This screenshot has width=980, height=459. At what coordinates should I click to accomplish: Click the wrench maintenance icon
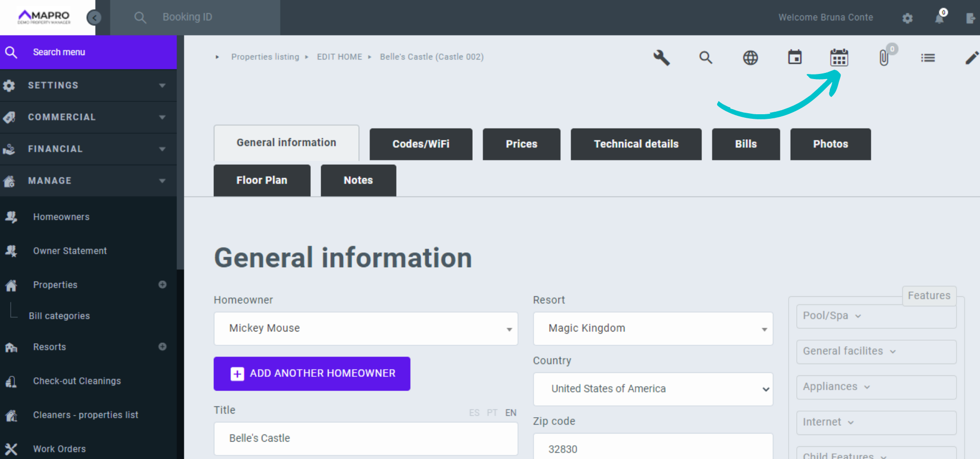pyautogui.click(x=661, y=58)
